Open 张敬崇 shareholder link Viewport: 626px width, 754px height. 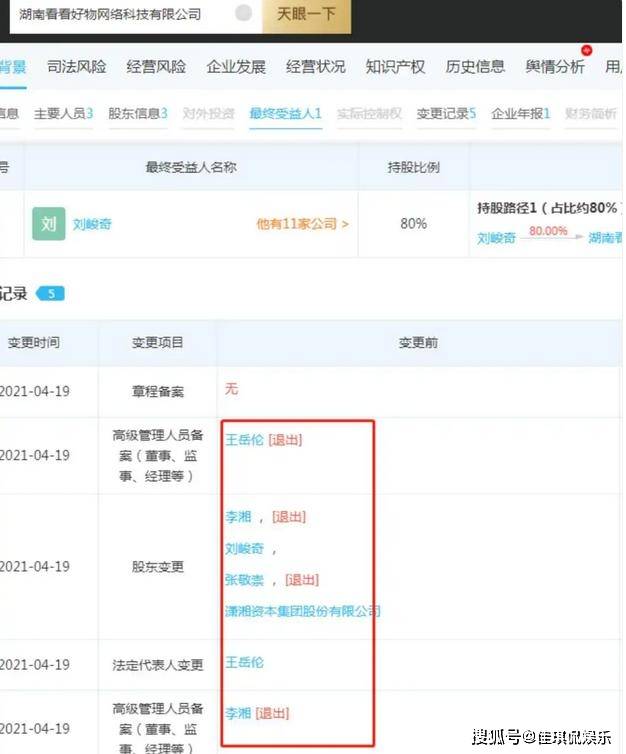(244, 580)
